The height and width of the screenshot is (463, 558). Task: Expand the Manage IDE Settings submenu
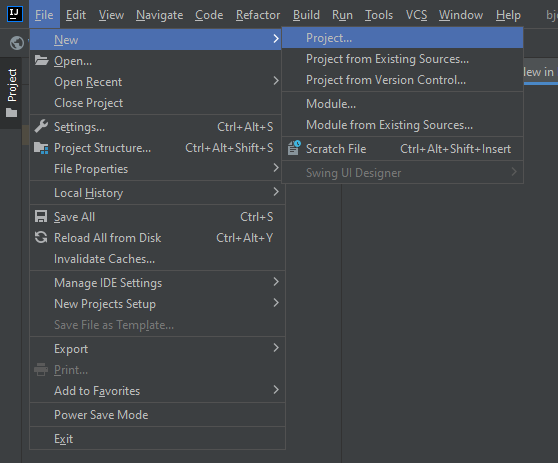(157, 283)
